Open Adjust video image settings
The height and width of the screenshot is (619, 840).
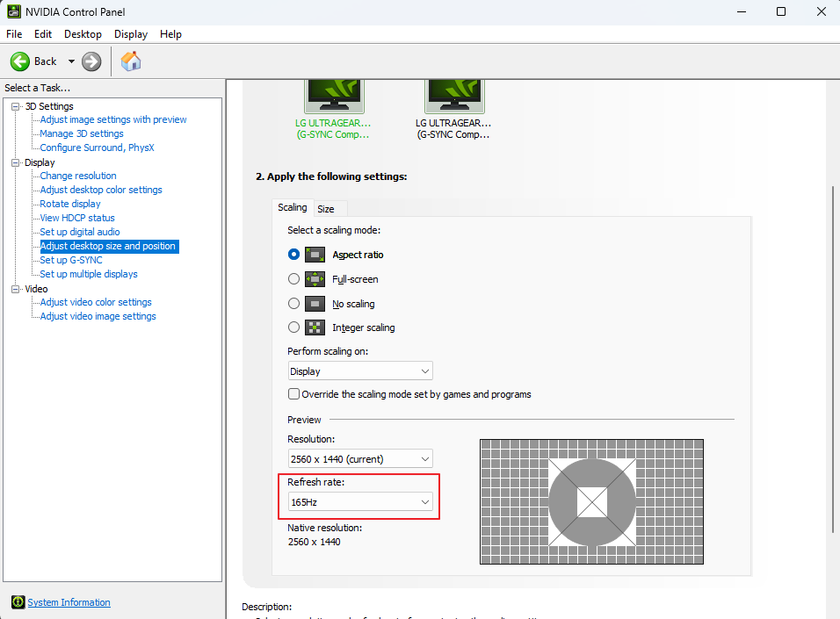(x=98, y=316)
